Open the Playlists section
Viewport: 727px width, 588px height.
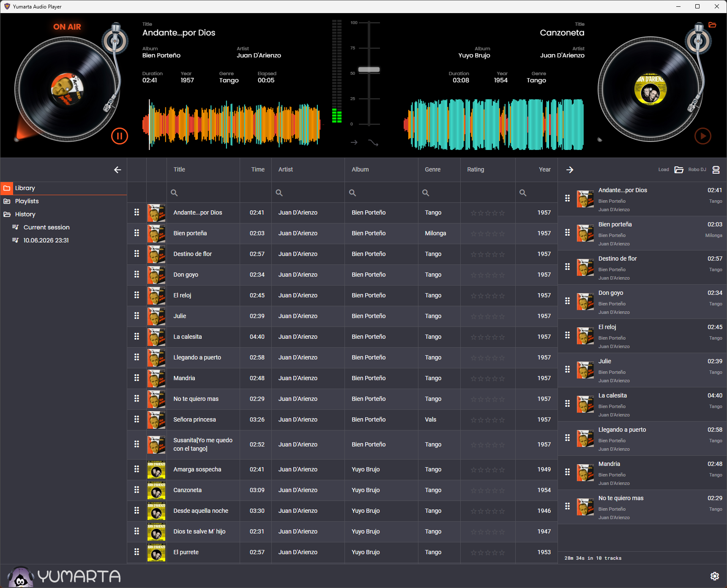pos(63,201)
